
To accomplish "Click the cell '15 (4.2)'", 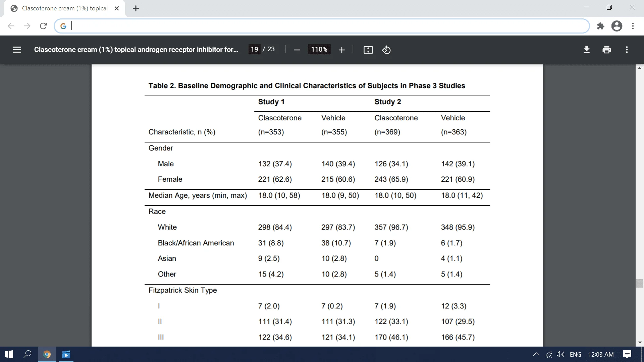I will (271, 274).
